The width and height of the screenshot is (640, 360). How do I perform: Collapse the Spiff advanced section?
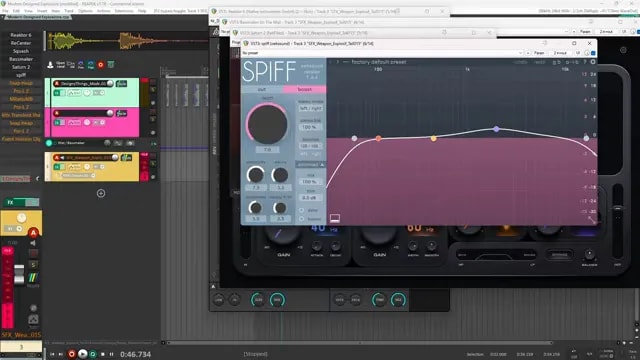pyautogui.click(x=311, y=164)
